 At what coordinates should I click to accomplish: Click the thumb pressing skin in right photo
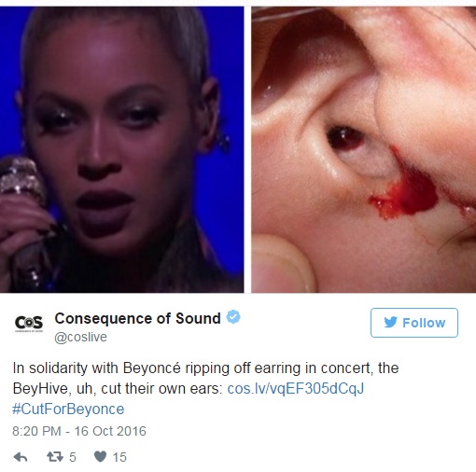coord(282,264)
